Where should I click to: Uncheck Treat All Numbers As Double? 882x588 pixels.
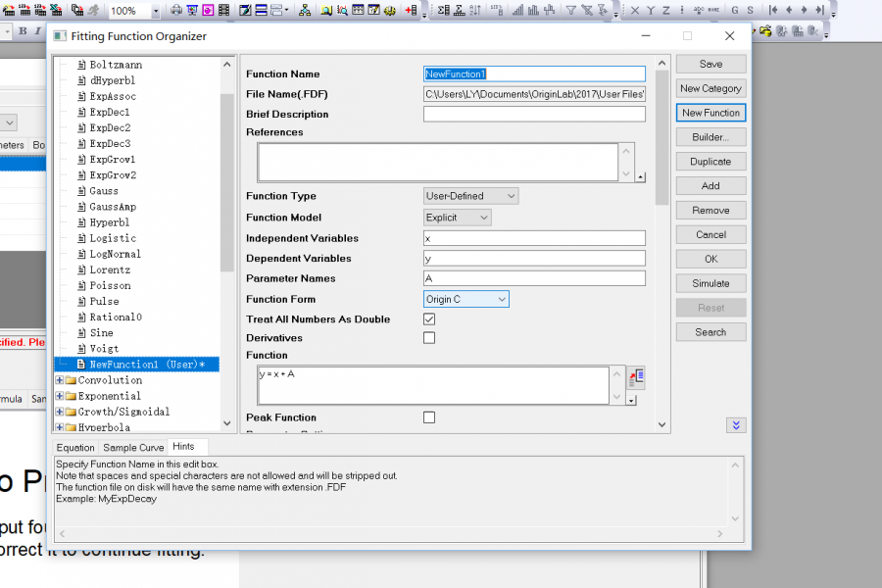[x=429, y=319]
